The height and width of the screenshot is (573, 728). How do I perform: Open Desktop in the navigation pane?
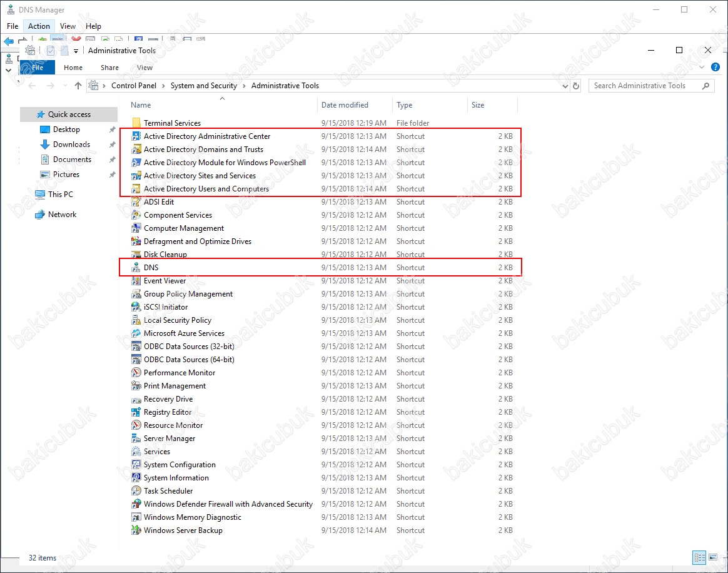tap(66, 129)
